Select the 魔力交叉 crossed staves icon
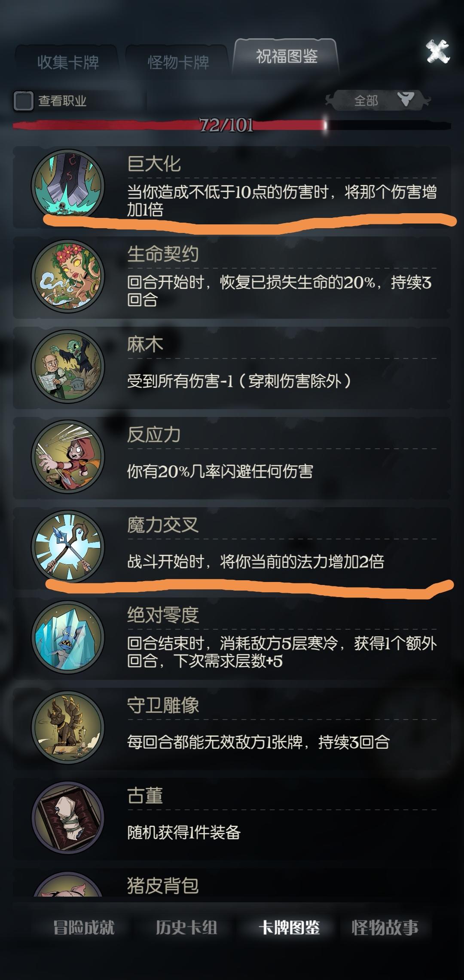The image size is (464, 980). point(68,547)
